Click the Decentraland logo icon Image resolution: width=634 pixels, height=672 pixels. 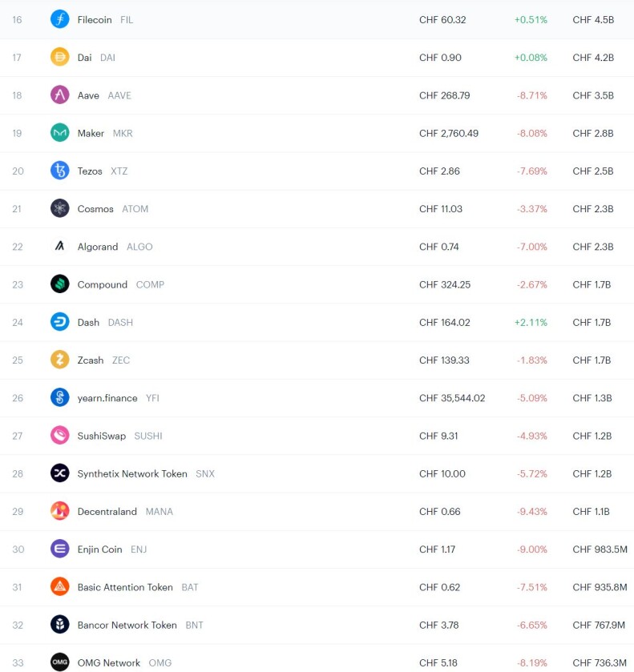59,511
